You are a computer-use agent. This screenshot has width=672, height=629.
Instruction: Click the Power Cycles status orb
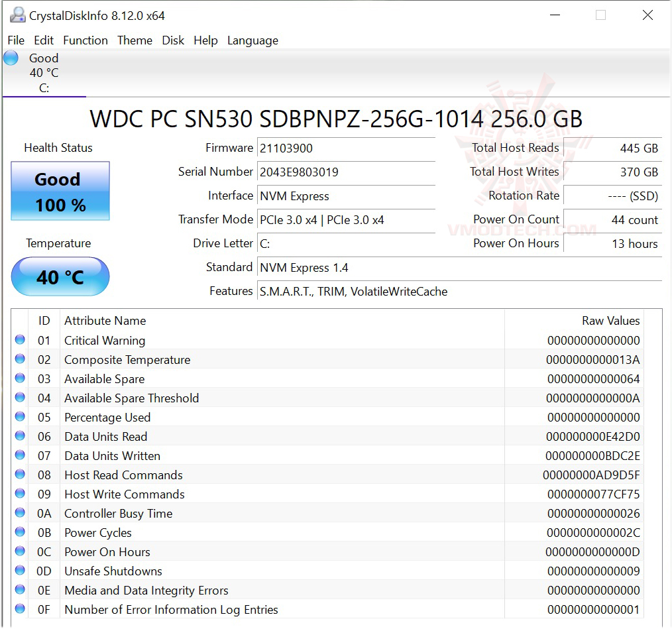(20, 532)
